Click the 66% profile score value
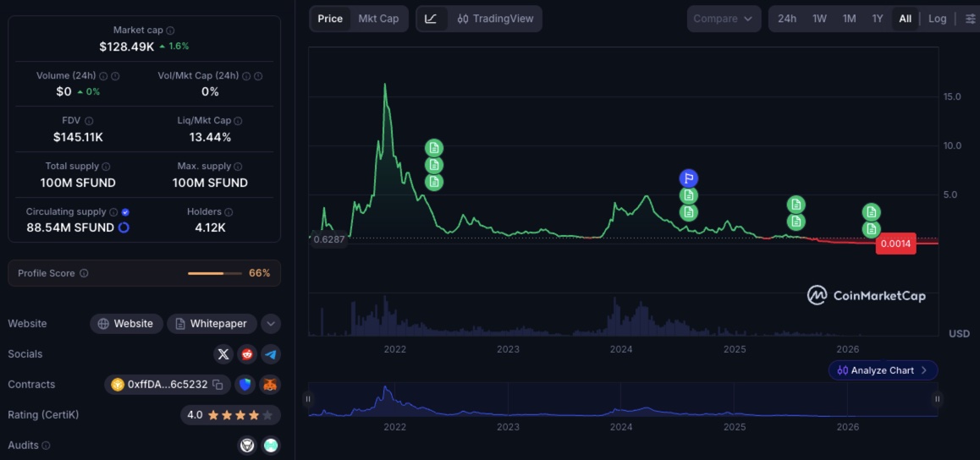The image size is (980, 460). coord(259,273)
